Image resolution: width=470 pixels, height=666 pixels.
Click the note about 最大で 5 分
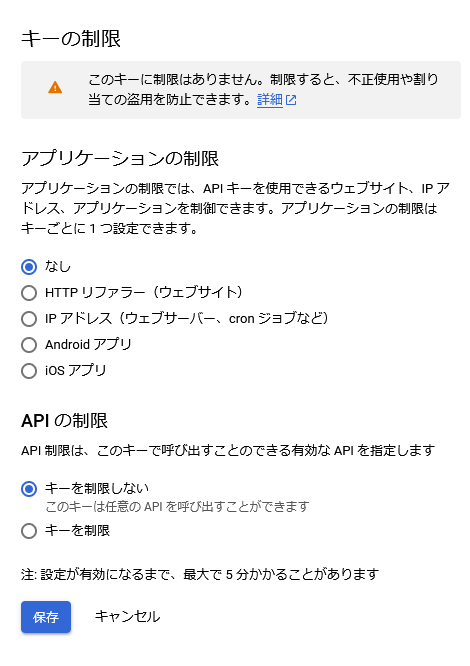[200, 575]
